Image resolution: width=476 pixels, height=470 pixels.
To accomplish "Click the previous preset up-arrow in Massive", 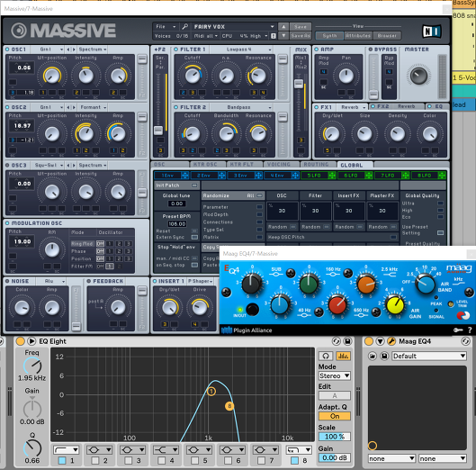I will point(283,27).
